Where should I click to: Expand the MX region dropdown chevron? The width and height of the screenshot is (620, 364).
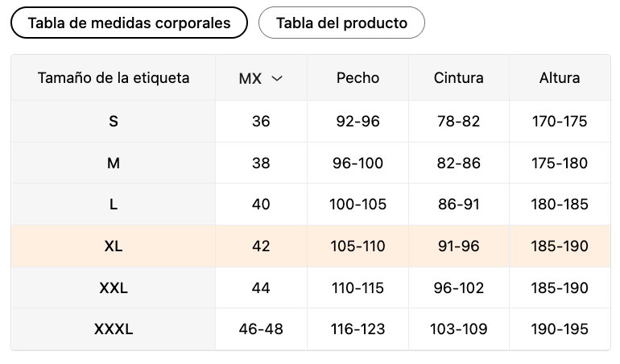tap(278, 78)
